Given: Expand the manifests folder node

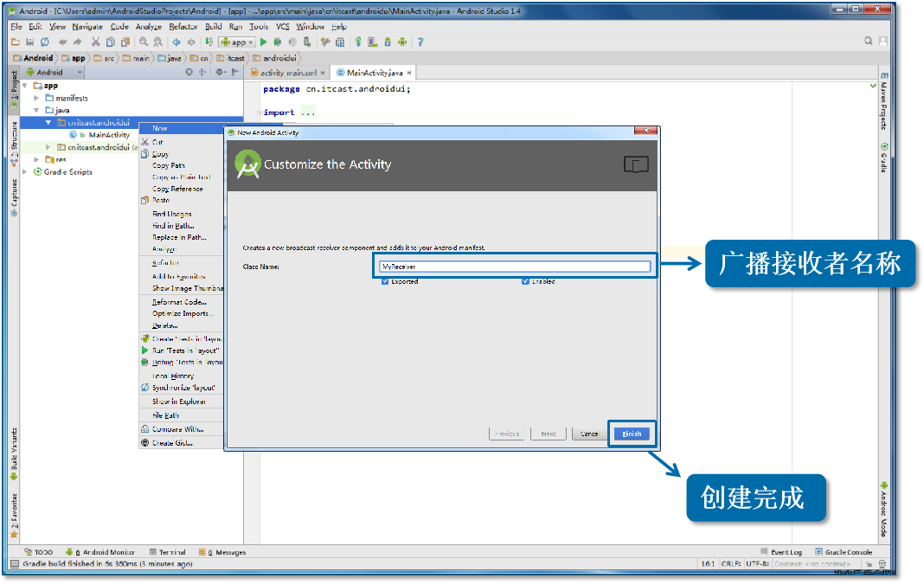Looking at the screenshot, I should tap(36, 98).
